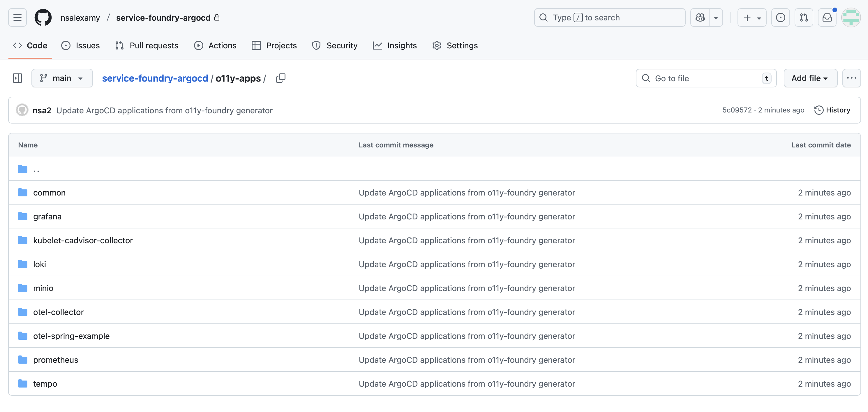Open the nsa2 author link
This screenshot has width=868, height=412.
point(42,111)
